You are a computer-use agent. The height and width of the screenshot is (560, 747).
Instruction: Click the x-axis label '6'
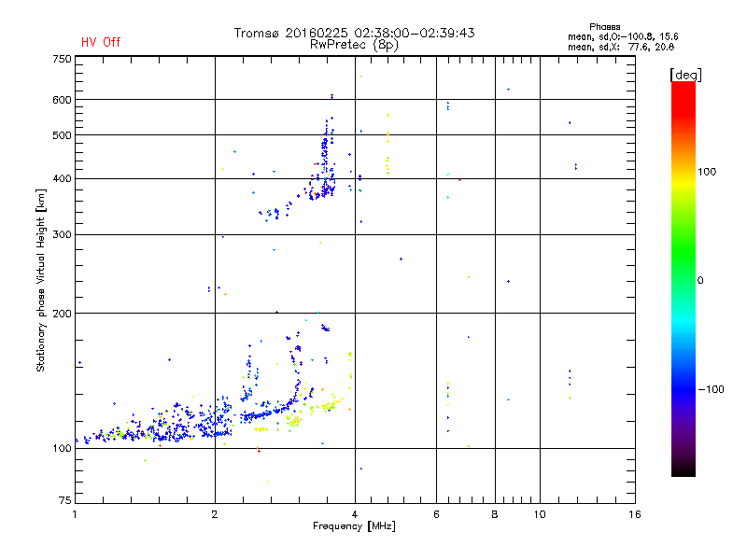coord(436,514)
